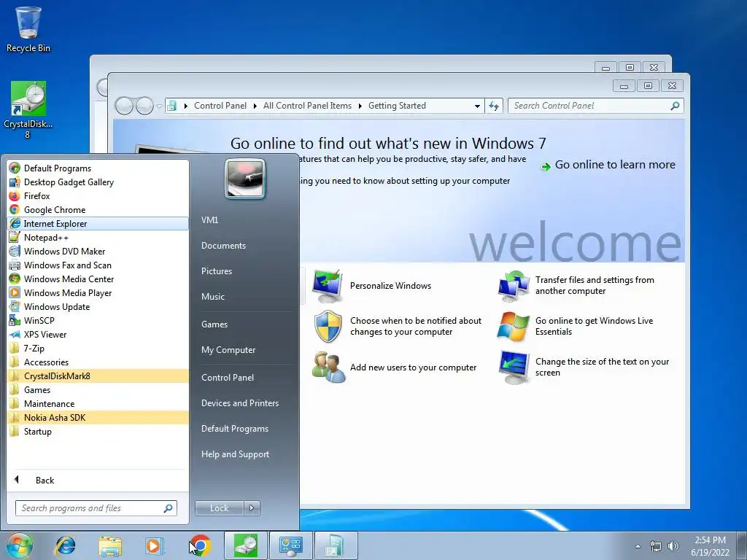Open Google Chrome from the taskbar
The width and height of the screenshot is (747, 560).
pyautogui.click(x=200, y=545)
